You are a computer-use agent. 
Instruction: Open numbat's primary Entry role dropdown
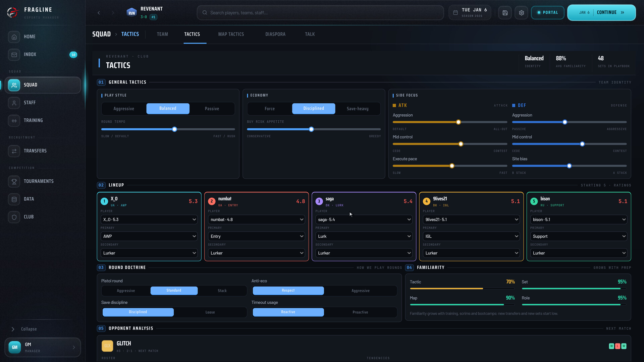pyautogui.click(x=256, y=236)
